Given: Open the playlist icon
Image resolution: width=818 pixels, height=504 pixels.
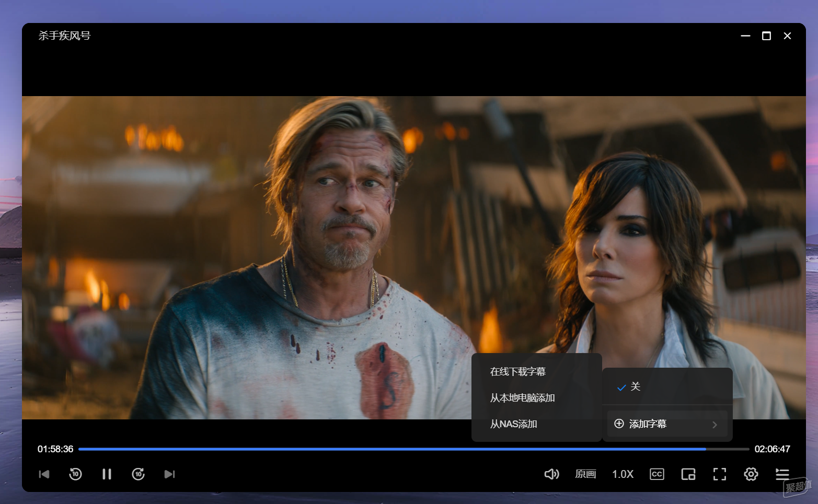Looking at the screenshot, I should [782, 474].
